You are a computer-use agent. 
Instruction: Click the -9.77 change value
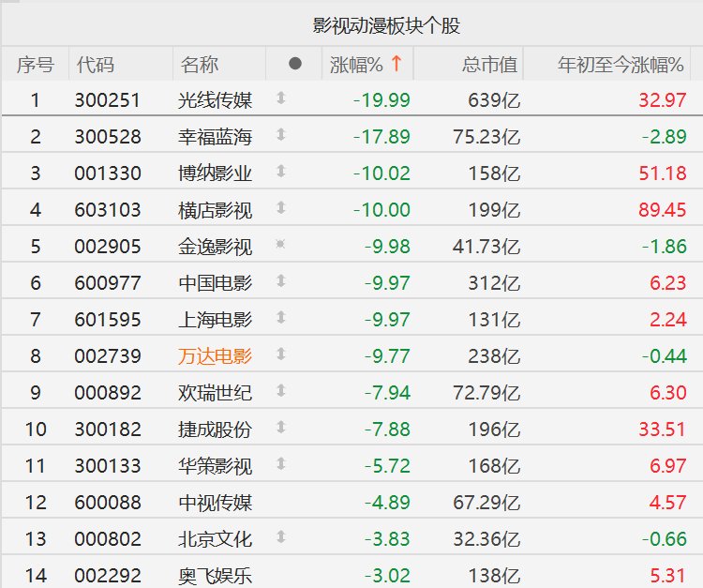pos(387,356)
